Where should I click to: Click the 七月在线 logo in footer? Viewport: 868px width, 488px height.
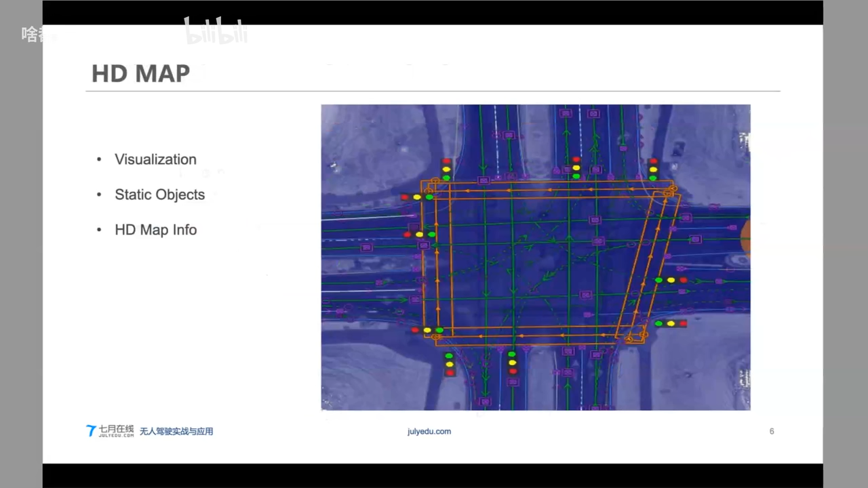110,430
